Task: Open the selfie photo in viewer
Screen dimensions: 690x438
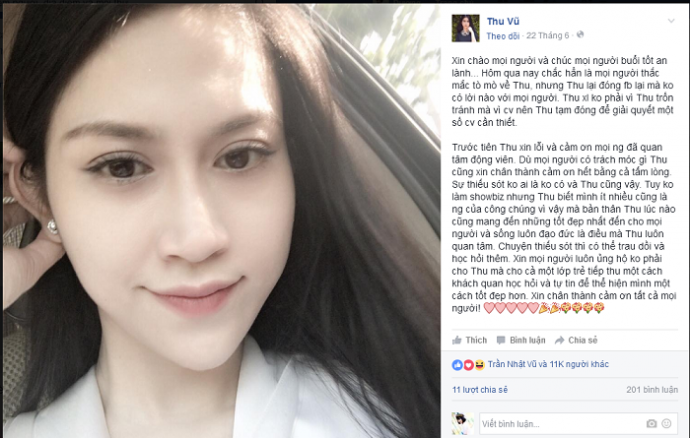Action: pyautogui.click(x=222, y=220)
